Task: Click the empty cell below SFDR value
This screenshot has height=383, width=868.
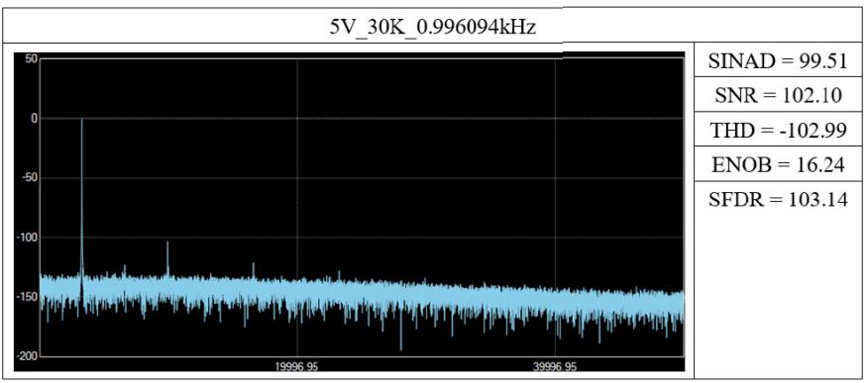Action: tap(778, 297)
